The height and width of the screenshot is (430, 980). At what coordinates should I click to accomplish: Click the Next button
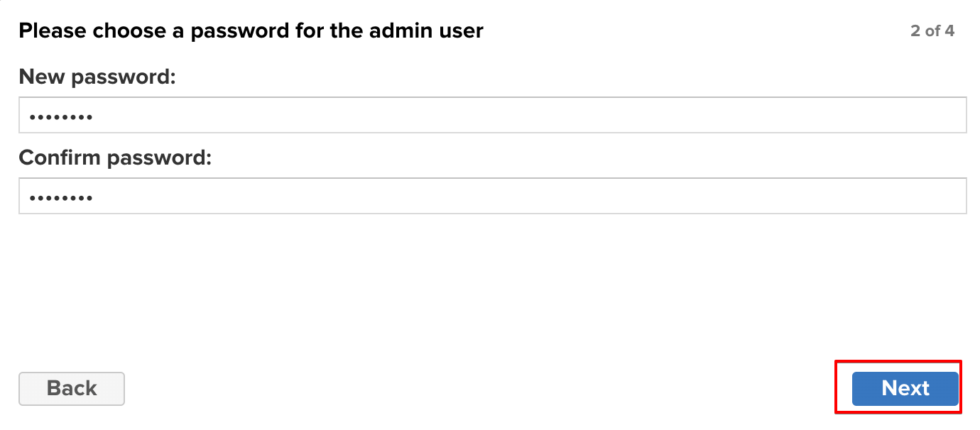[x=905, y=388]
